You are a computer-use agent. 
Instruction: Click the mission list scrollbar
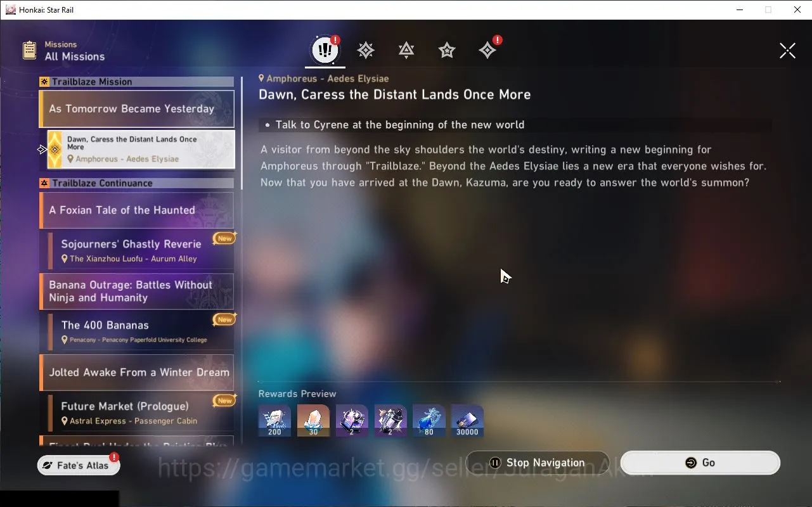click(x=242, y=133)
